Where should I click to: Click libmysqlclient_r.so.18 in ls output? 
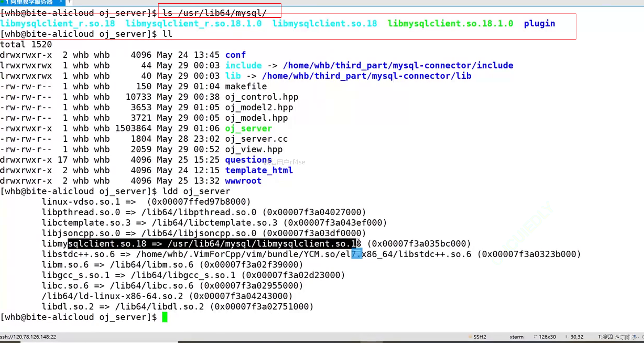click(58, 23)
